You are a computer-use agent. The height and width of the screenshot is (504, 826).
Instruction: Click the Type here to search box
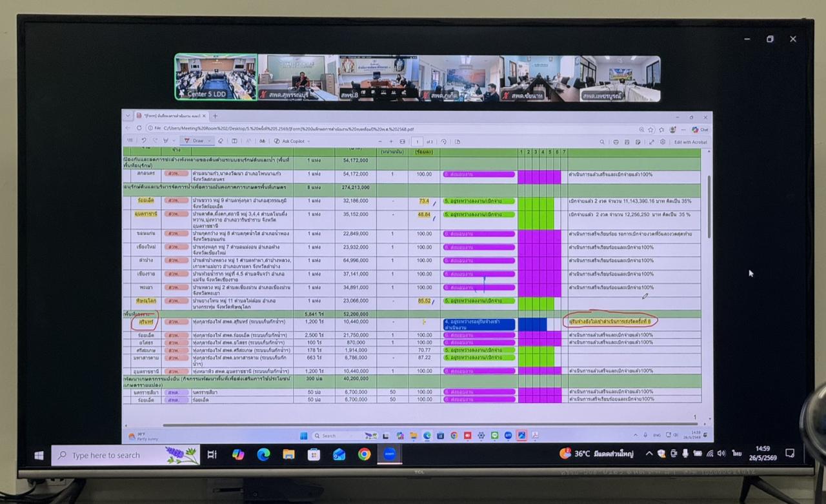(126, 455)
